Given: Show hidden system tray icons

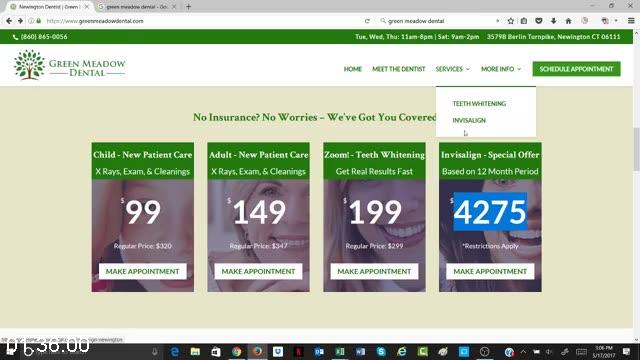Looking at the screenshot, I should click(523, 351).
